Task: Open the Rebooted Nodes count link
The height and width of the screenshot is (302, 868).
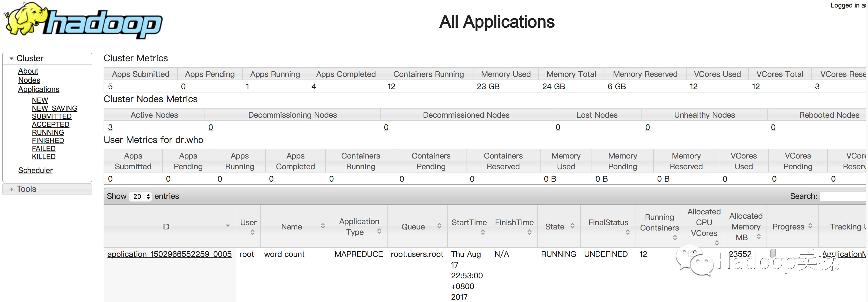Action: [773, 127]
